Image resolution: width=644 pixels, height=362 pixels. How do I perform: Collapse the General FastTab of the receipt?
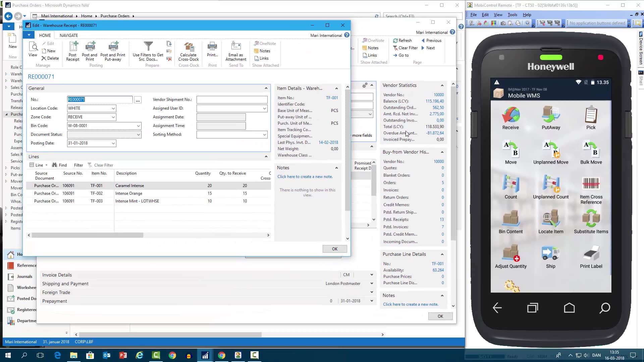coord(266,88)
